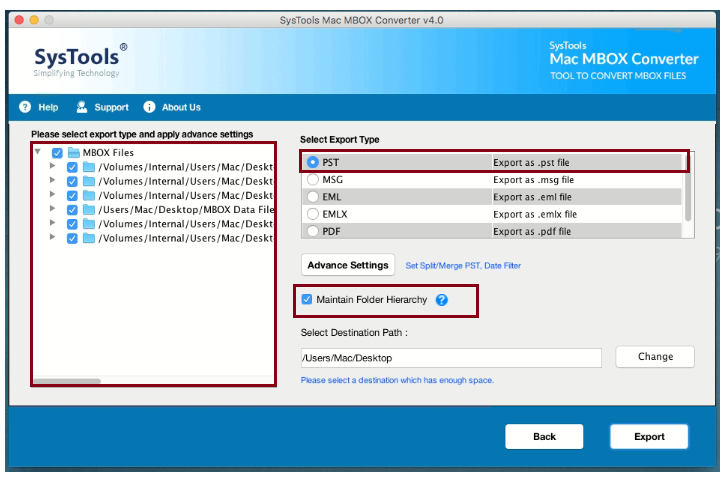Follow the Set Split/Merge PST, Date Filter link
Image resolution: width=723 pixels, height=481 pixels.
pos(463,266)
